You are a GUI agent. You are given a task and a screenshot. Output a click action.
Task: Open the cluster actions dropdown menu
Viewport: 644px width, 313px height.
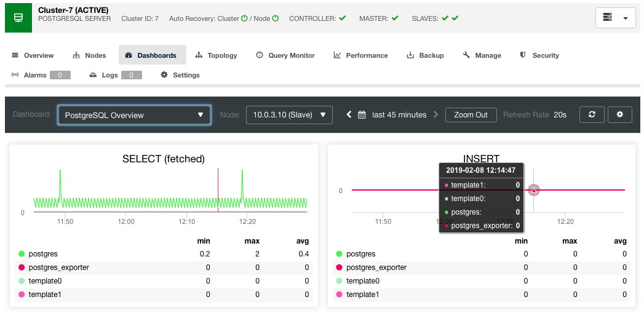[x=616, y=18]
